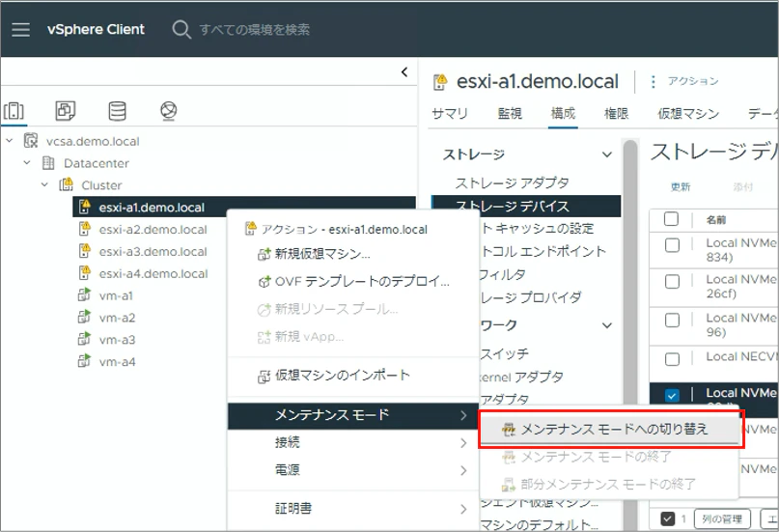Viewport: 779px width, 532px height.
Task: Click the enter maintenance mode icon
Action: pyautogui.click(x=509, y=430)
